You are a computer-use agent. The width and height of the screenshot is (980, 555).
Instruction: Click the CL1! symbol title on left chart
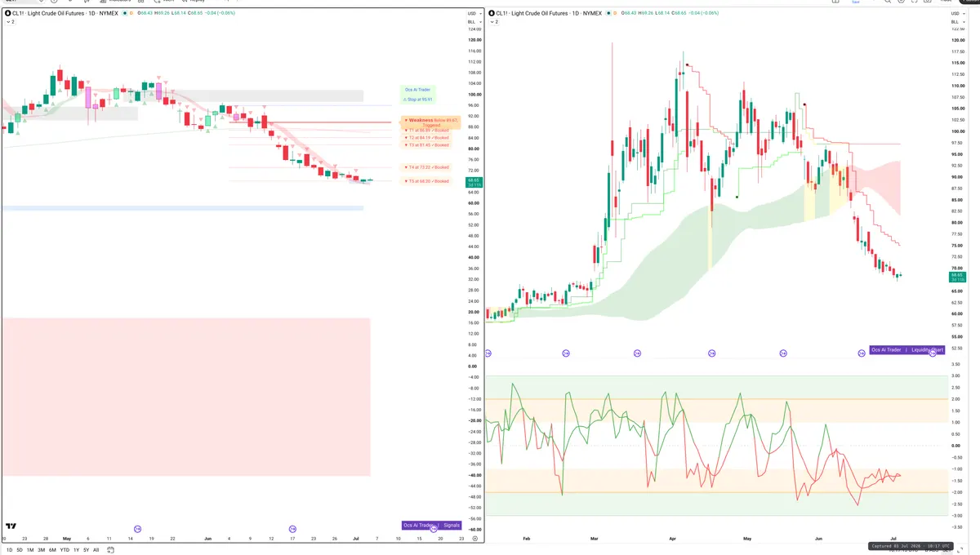click(x=65, y=13)
